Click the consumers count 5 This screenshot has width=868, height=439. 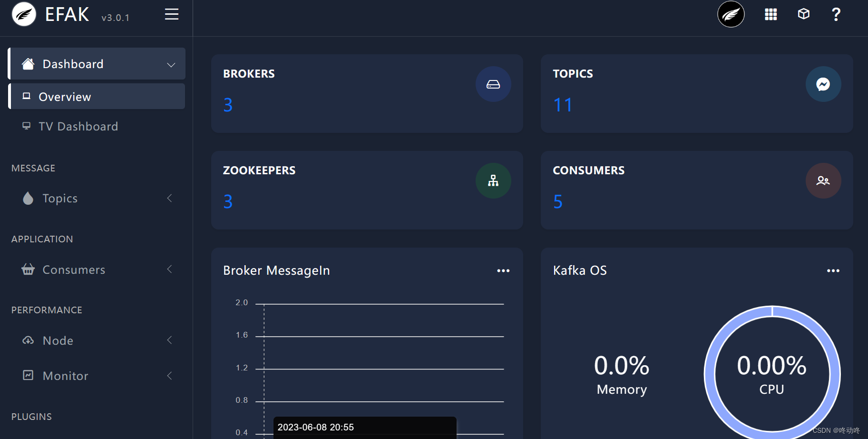tap(558, 201)
